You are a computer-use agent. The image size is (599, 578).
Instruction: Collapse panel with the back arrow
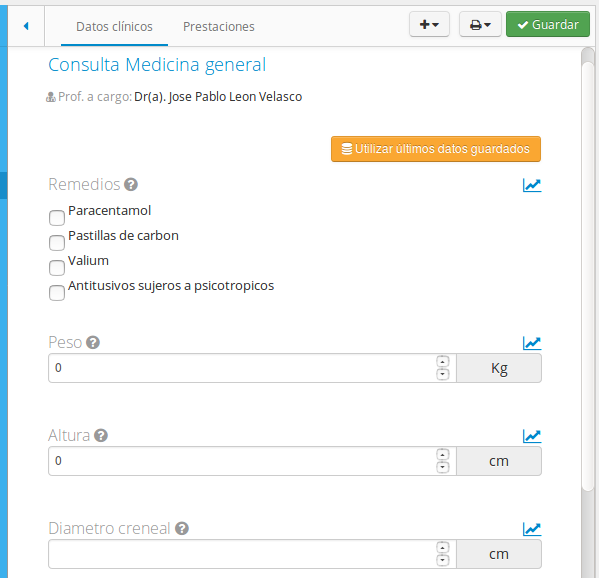26,26
